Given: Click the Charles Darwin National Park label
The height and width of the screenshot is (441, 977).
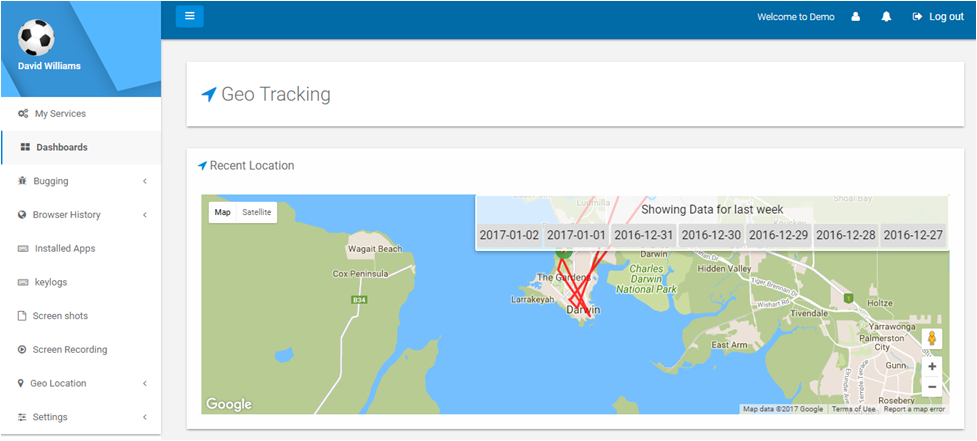Looking at the screenshot, I should tap(646, 279).
